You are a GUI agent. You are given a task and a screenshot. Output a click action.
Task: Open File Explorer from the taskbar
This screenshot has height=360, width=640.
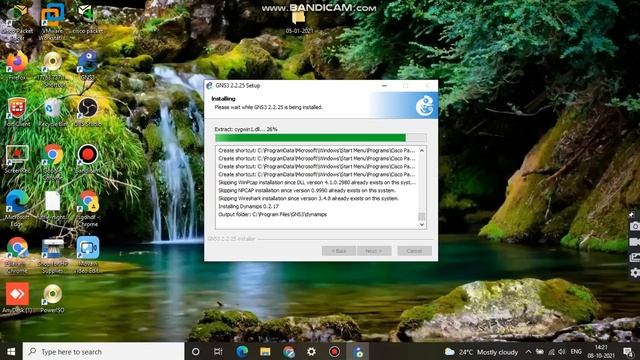[x=265, y=351]
